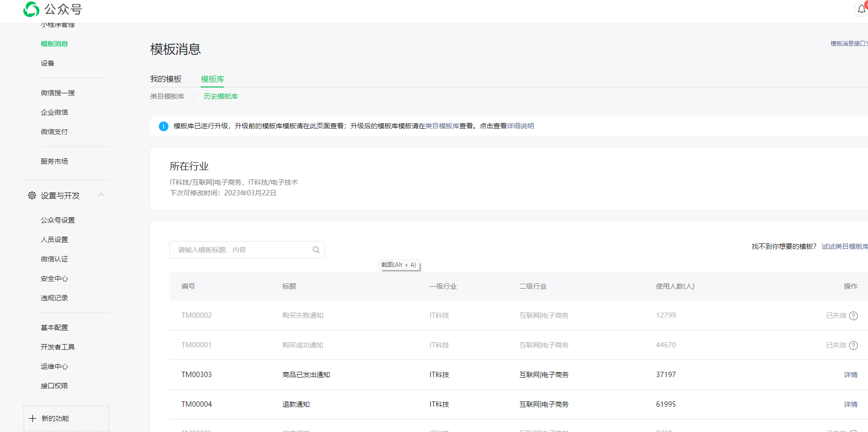Click the 新的功能 add button

click(66, 418)
